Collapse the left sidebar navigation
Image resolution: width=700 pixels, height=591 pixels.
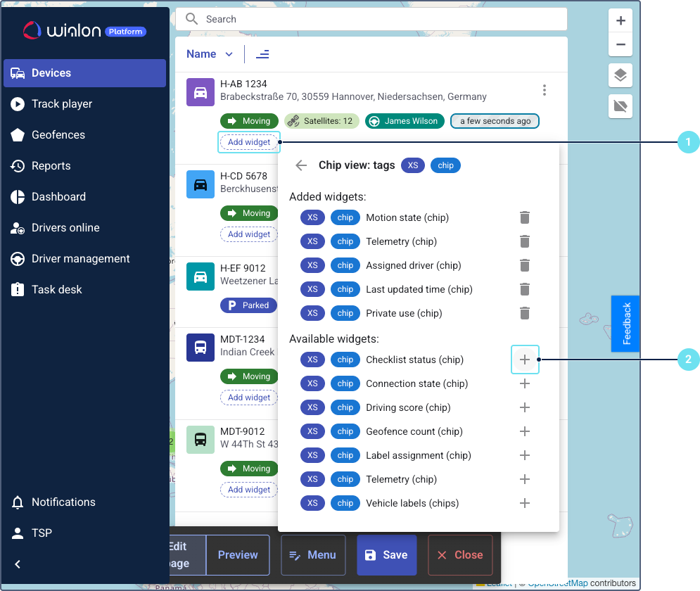18,564
